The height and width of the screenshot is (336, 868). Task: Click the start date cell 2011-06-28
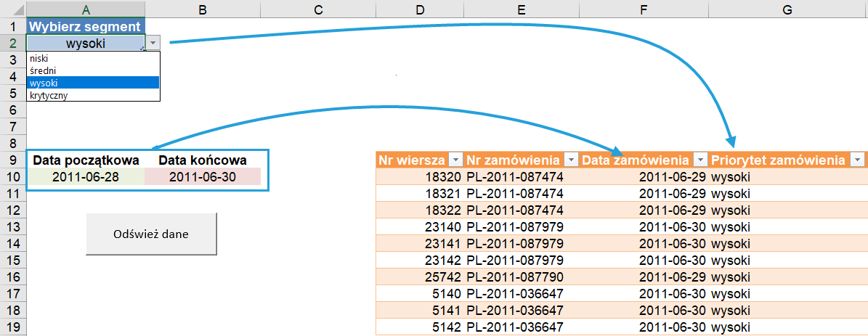point(86,177)
